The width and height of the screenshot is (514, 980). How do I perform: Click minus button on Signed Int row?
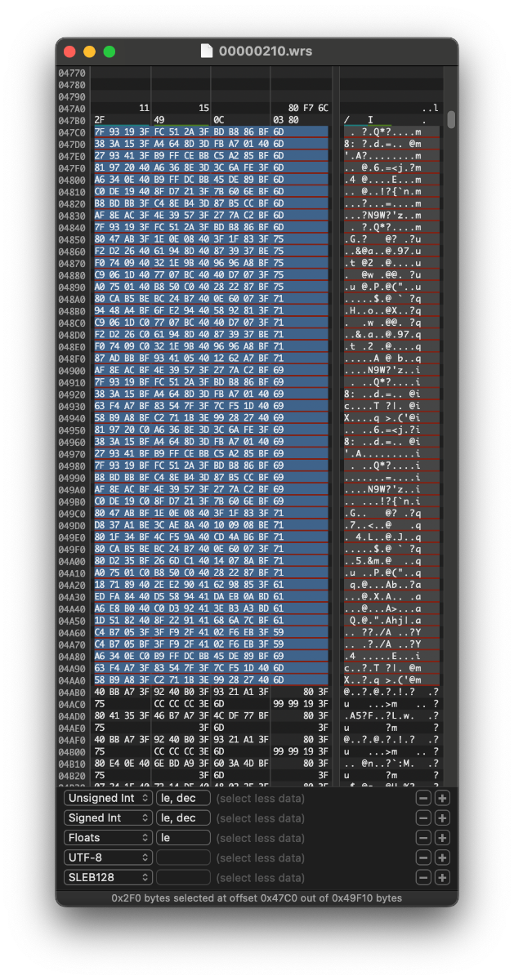(x=422, y=817)
